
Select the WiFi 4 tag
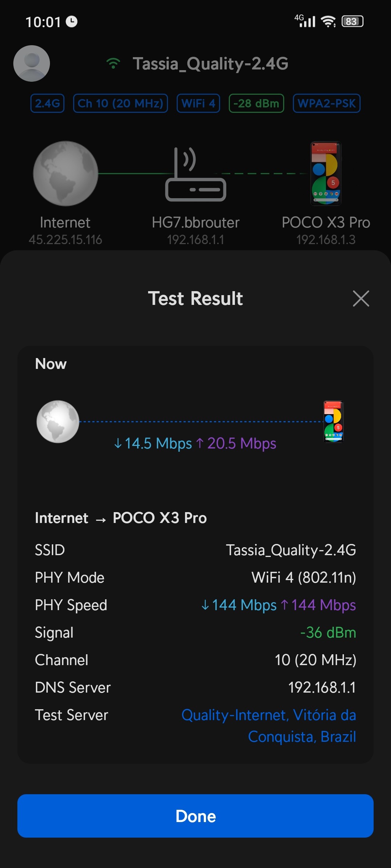click(198, 103)
